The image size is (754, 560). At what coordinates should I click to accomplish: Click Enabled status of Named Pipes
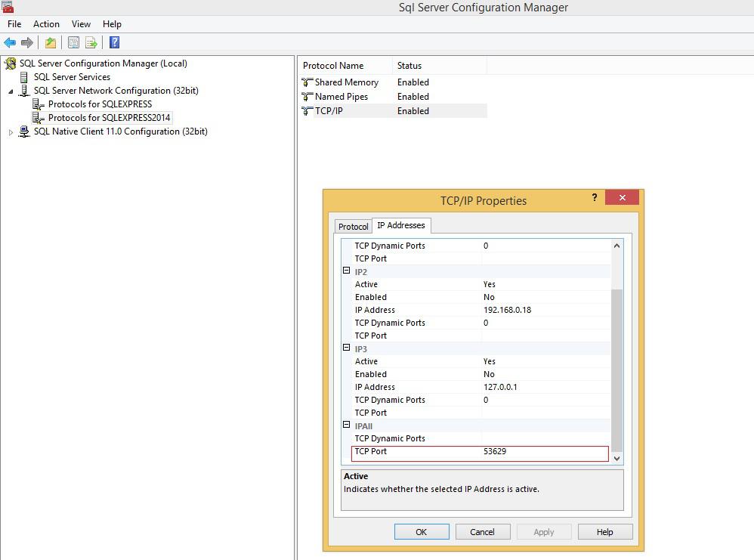click(x=413, y=97)
